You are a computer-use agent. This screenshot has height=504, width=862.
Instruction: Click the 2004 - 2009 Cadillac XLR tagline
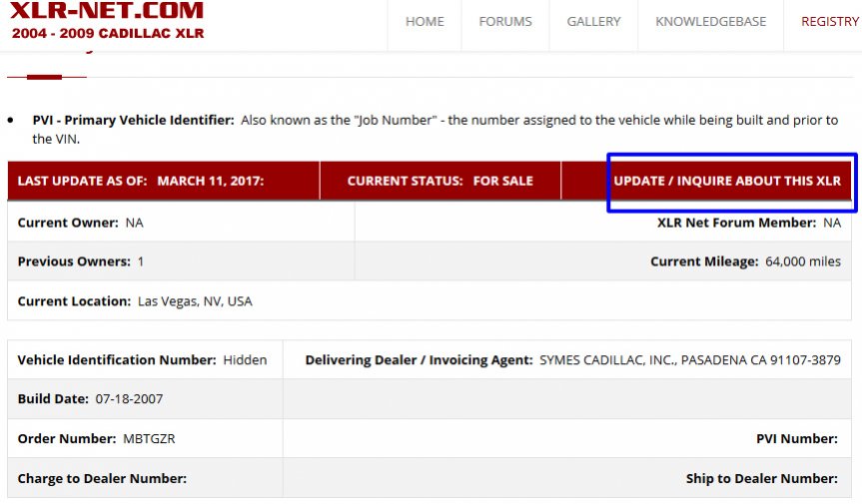click(x=108, y=33)
